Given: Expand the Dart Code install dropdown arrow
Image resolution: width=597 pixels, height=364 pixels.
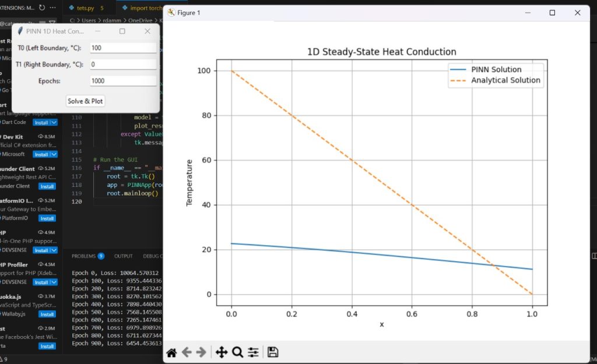Looking at the screenshot, I should (x=54, y=122).
